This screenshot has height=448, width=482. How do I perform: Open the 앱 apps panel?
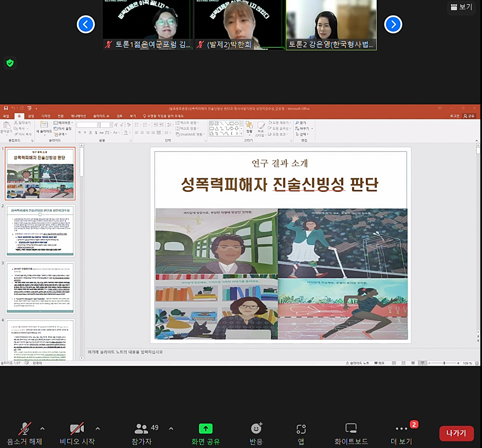coord(301,433)
